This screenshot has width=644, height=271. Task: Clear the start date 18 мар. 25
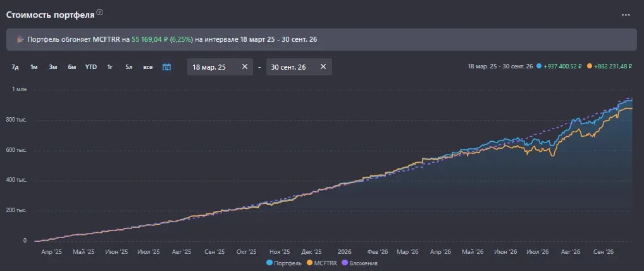(245, 66)
